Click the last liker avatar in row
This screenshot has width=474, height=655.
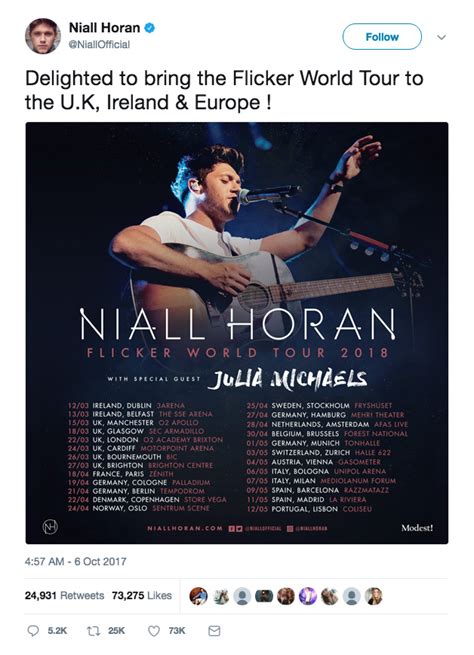[373, 596]
